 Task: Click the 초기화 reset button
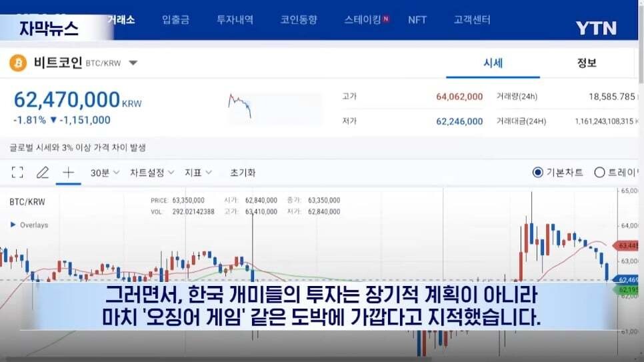coord(243,173)
